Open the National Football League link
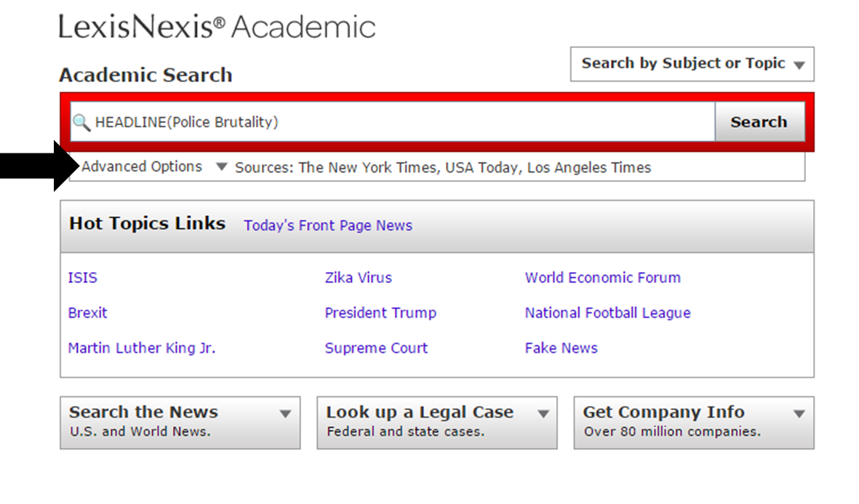The height and width of the screenshot is (504, 859). (607, 313)
